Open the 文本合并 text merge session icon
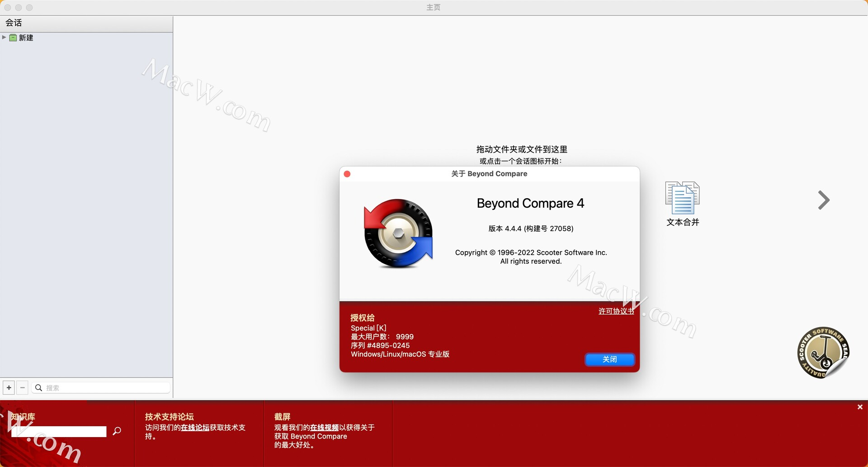 [683, 204]
